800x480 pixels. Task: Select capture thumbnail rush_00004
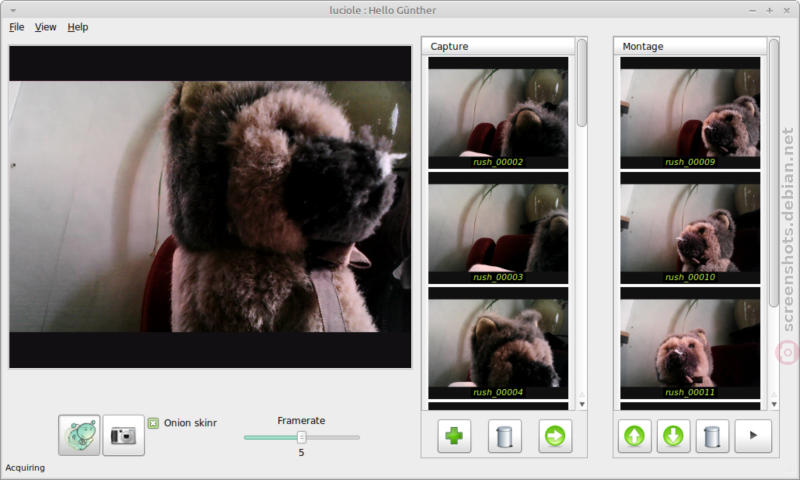point(498,343)
